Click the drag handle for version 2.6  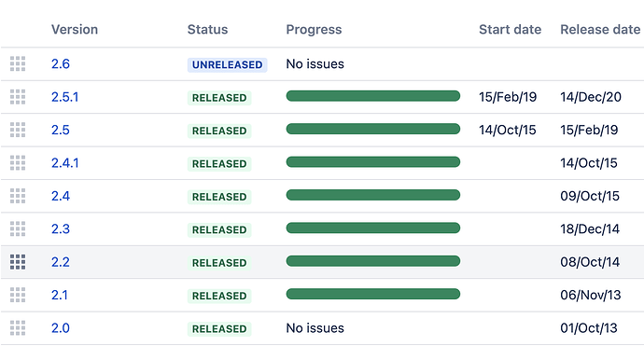(x=18, y=64)
